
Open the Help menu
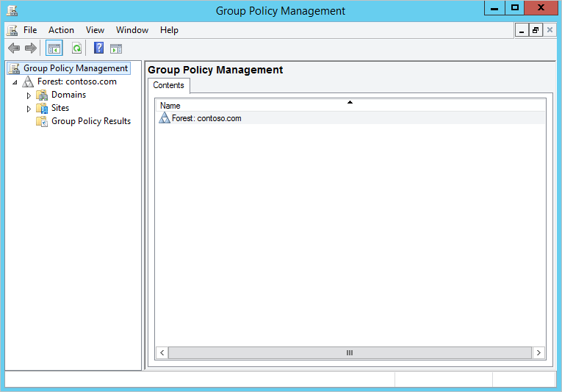[x=169, y=30]
